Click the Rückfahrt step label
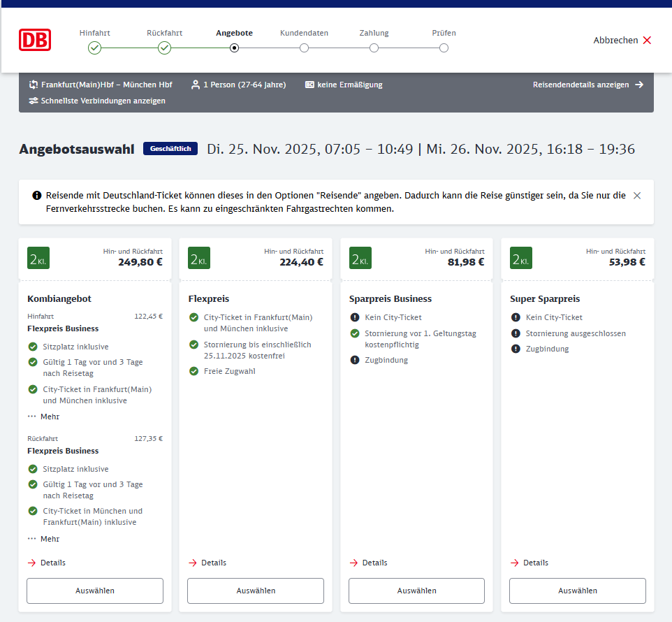Screen dimensions: 672x622 click(165, 33)
